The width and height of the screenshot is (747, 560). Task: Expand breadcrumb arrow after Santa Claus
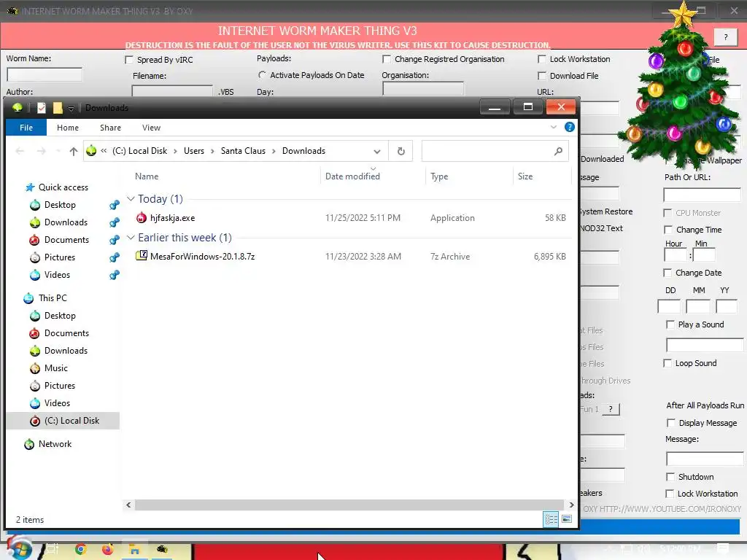tap(274, 151)
